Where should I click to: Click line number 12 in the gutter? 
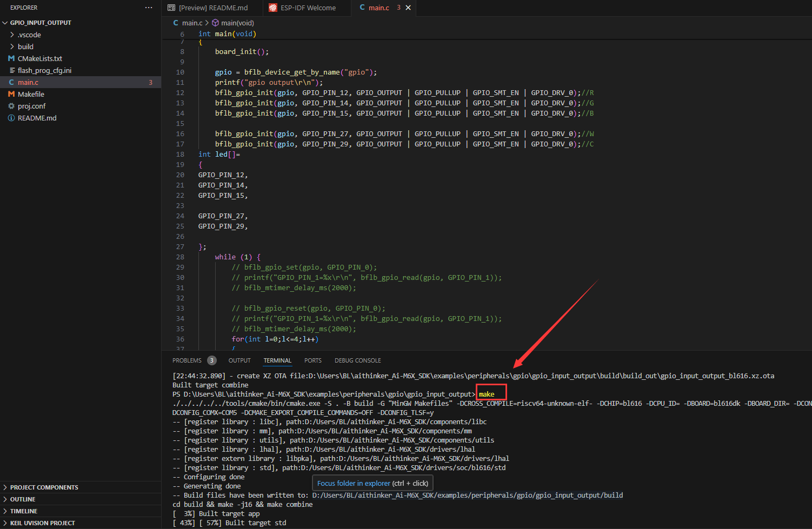[x=180, y=93]
